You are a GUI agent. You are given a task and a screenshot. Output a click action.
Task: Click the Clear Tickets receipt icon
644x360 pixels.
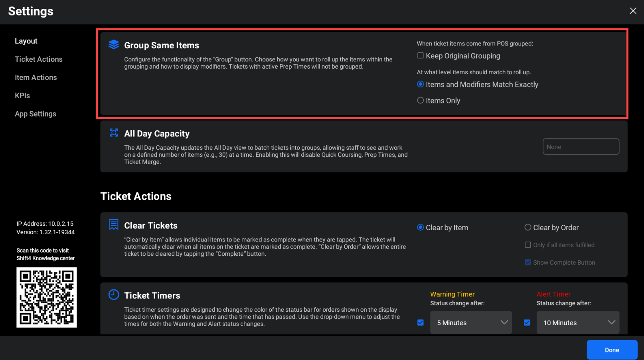[114, 225]
